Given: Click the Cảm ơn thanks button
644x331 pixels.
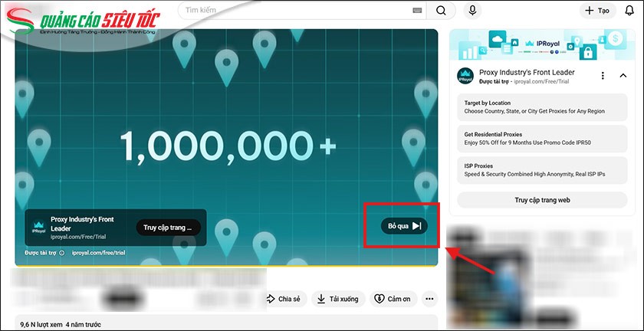Looking at the screenshot, I should click(392, 299).
